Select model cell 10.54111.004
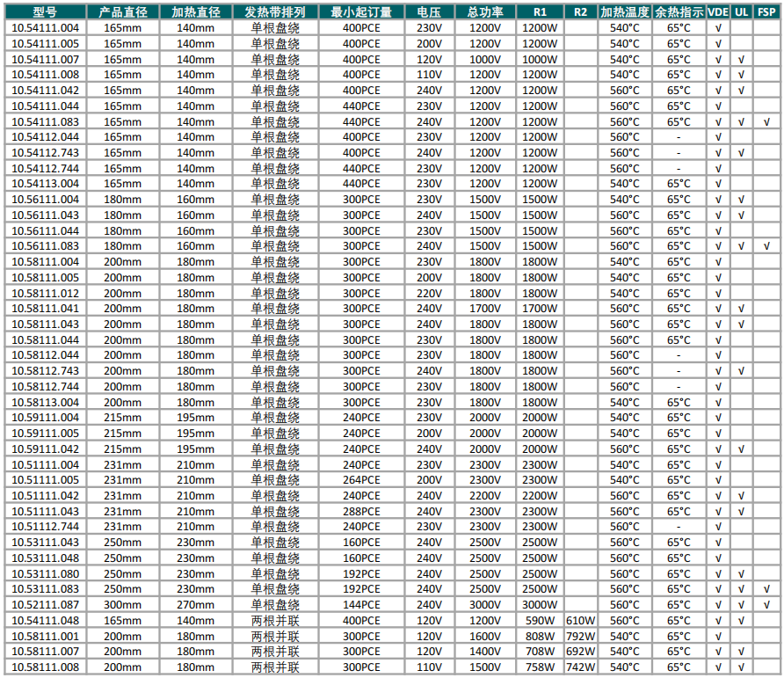 pyautogui.click(x=46, y=28)
